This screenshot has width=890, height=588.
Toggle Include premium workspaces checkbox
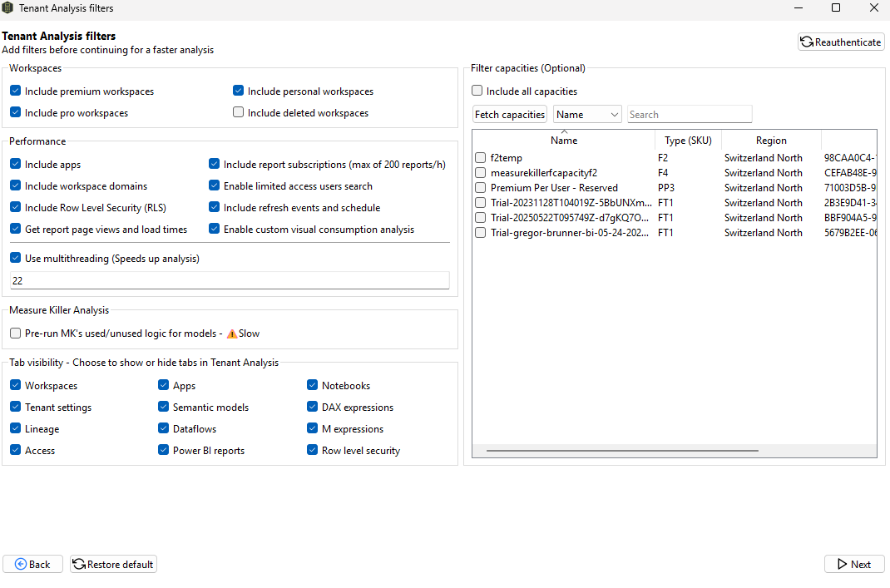(15, 91)
